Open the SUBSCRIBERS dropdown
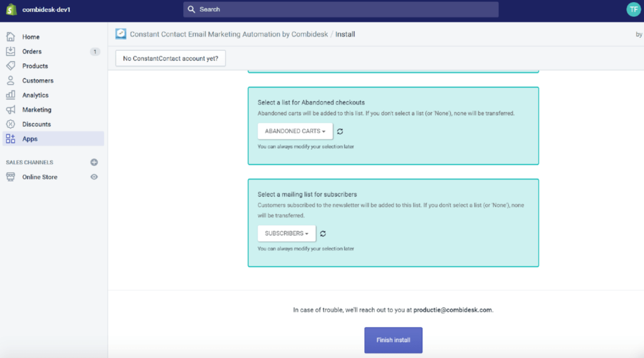Screen dimensions: 644x358 tap(287, 234)
